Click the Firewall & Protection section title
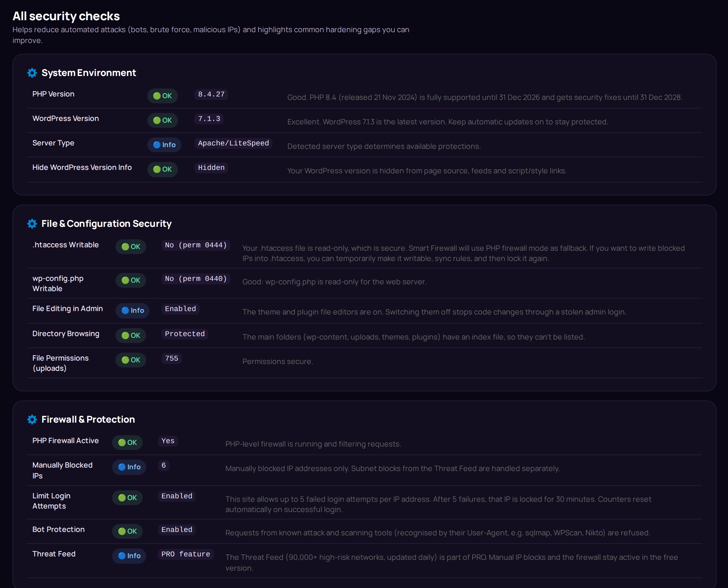Screen dimensions: 728x588 (x=88, y=419)
